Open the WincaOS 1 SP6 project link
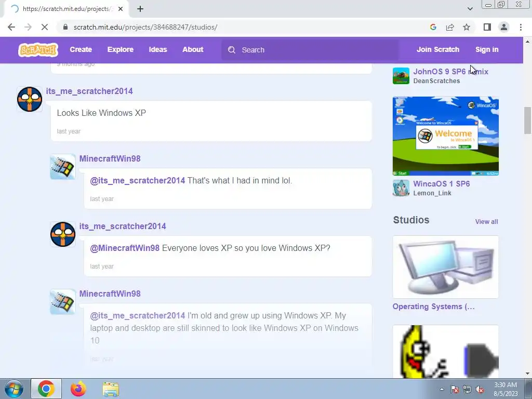 pos(442,184)
